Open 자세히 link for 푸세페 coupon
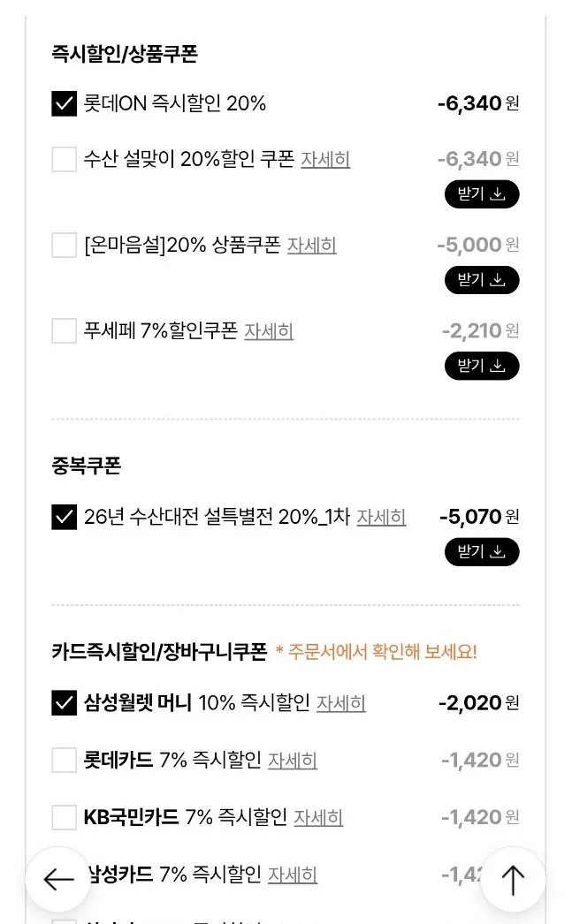This screenshot has width=572, height=924. click(269, 330)
